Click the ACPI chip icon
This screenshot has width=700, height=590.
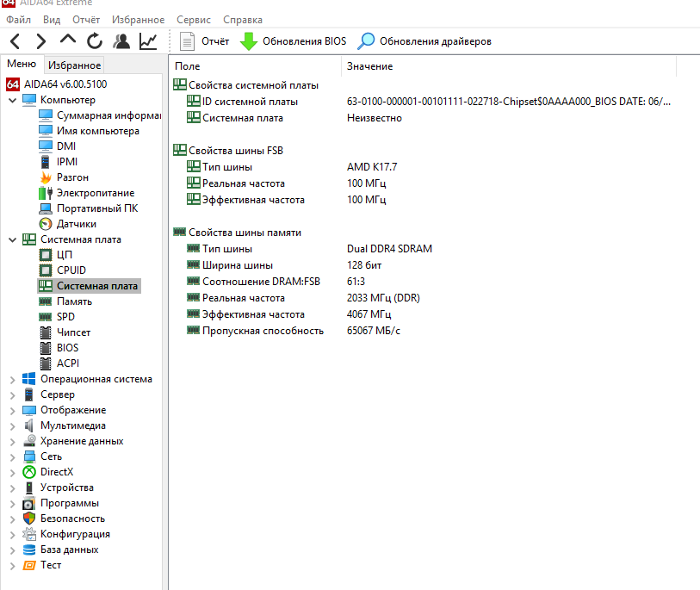46,363
